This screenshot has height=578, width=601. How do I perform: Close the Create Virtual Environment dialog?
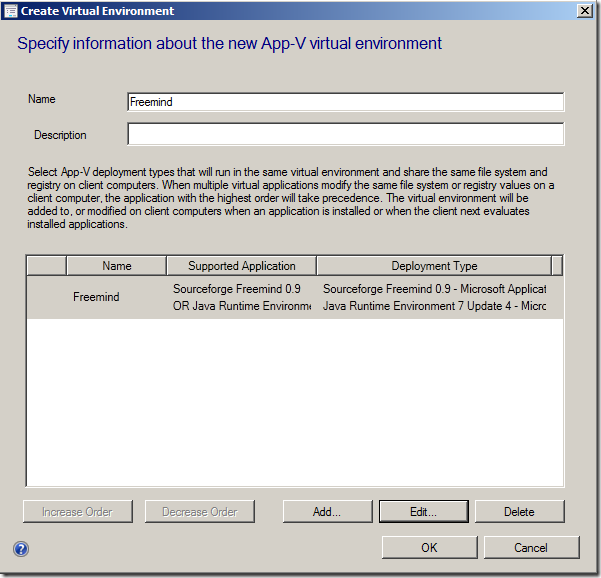(585, 11)
